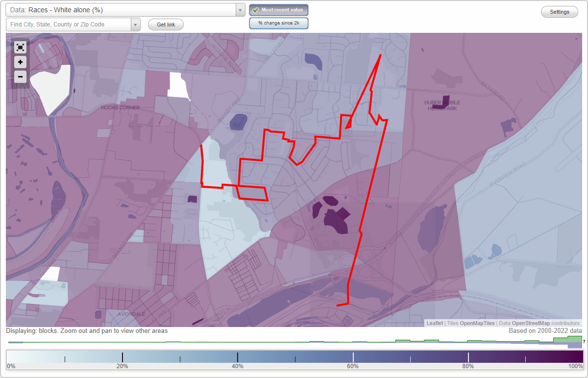
Task: Expand the city search dropdown arrow
Action: pyautogui.click(x=136, y=25)
